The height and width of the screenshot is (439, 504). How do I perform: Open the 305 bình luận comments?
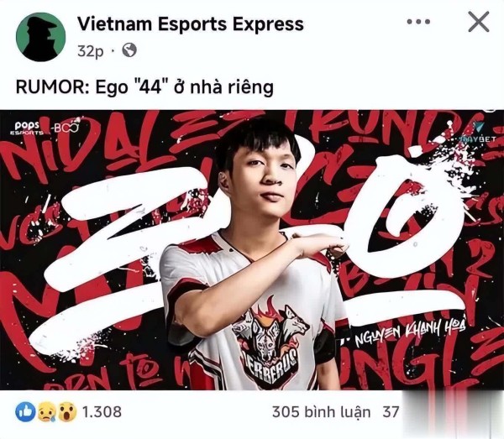pyautogui.click(x=321, y=411)
